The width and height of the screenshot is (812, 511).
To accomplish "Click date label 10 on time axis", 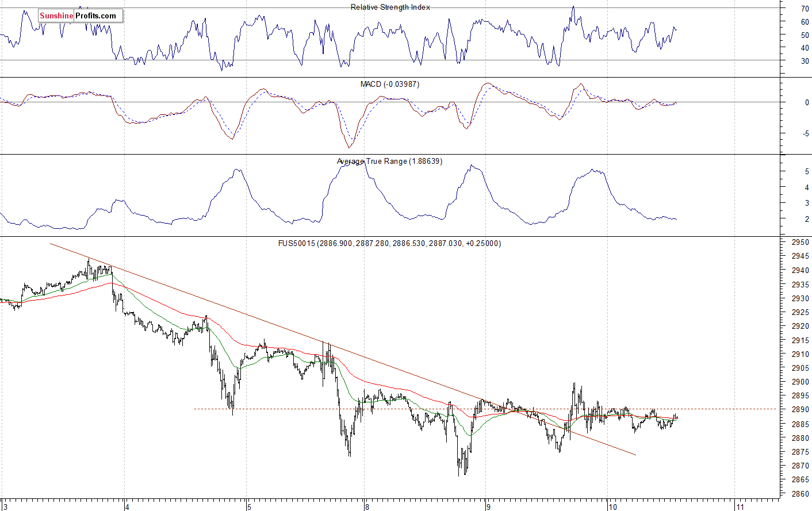I will click(x=612, y=507).
